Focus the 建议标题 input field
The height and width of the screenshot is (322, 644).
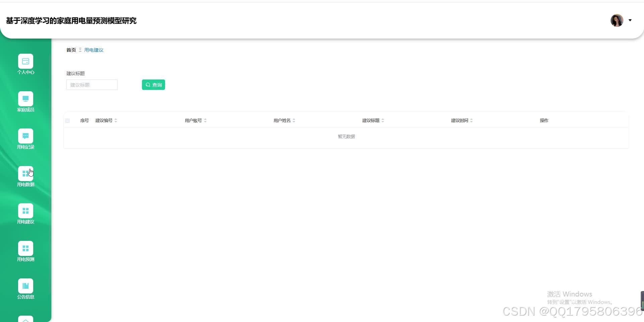[x=92, y=85]
